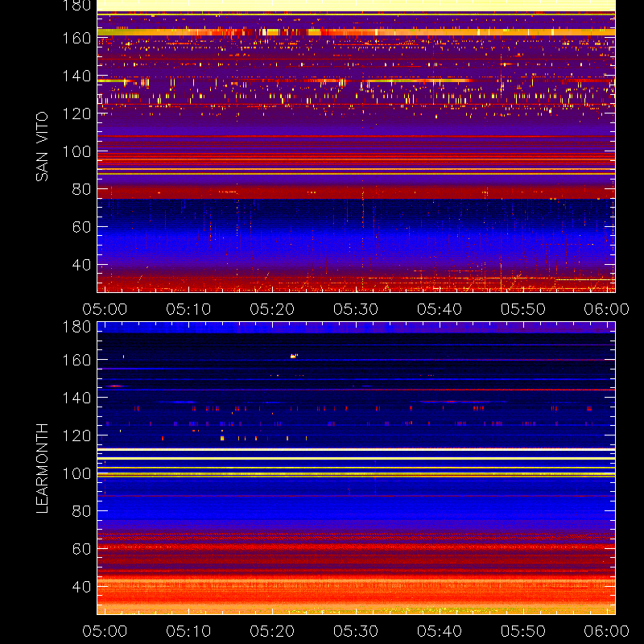The image size is (644, 644).
Task: Click the 05:40 time label under Learmonth plot
Action: point(440,631)
